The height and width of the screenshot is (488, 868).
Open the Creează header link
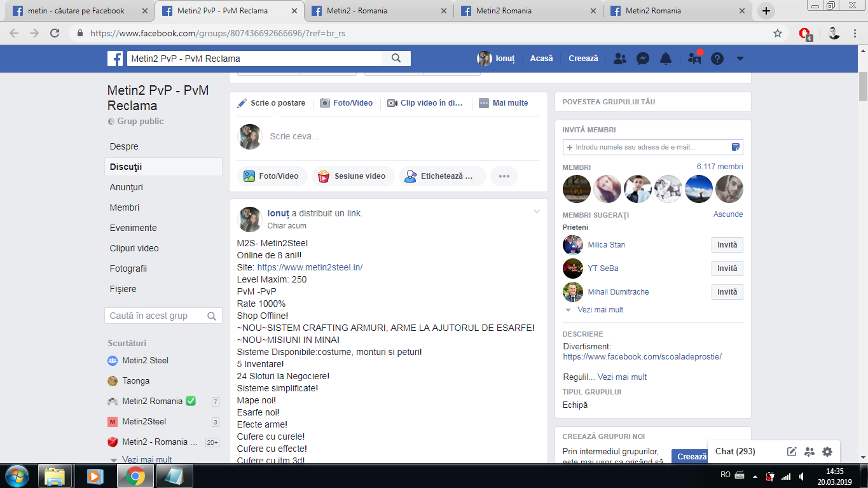(x=583, y=59)
